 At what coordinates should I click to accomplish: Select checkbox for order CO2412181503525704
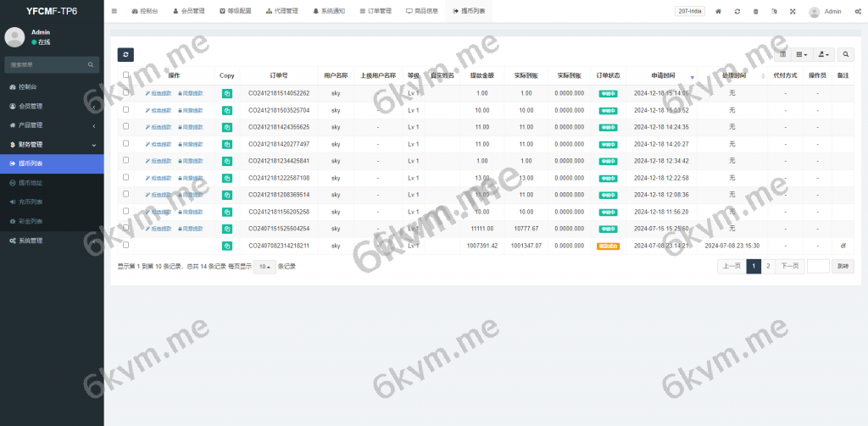tap(126, 110)
